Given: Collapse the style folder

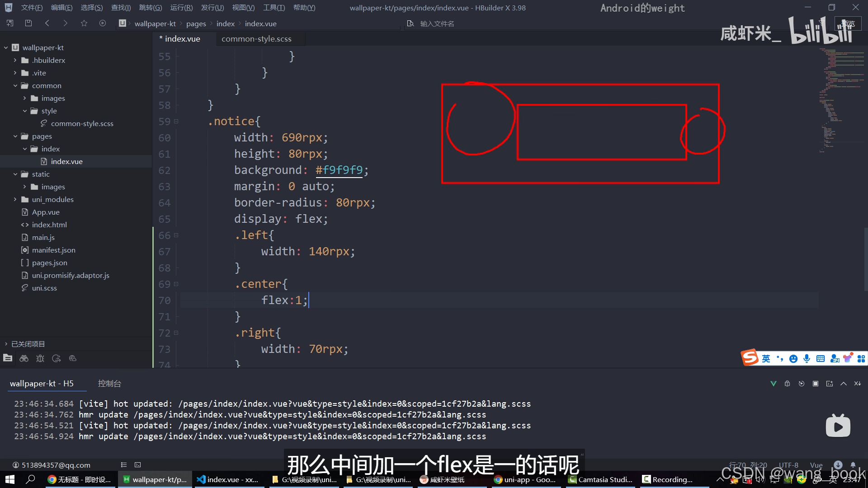Looking at the screenshot, I should tap(24, 111).
